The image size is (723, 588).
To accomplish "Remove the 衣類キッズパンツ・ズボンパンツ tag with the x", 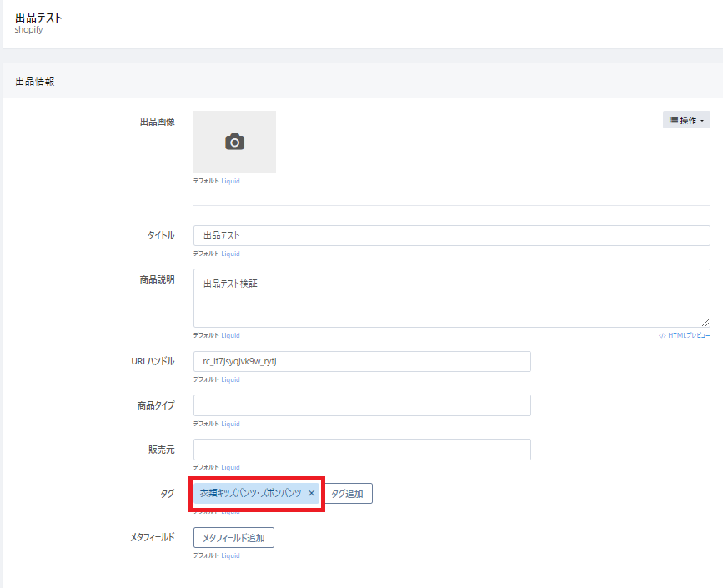I will click(311, 494).
